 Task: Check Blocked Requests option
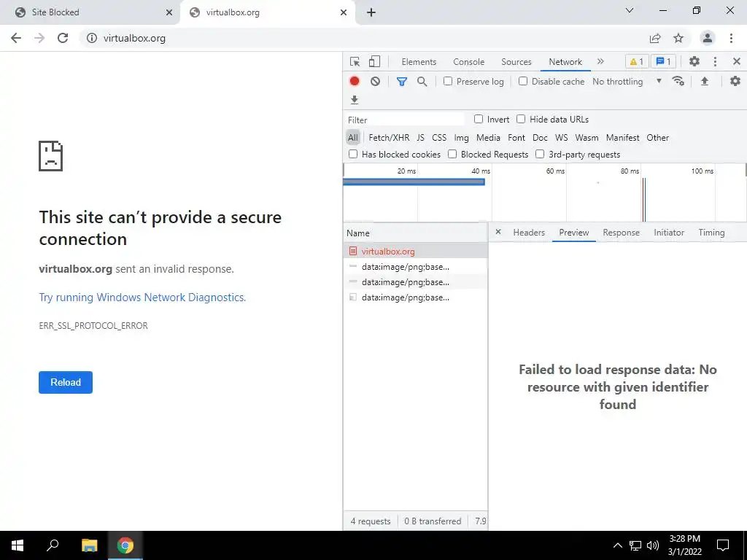pos(452,154)
